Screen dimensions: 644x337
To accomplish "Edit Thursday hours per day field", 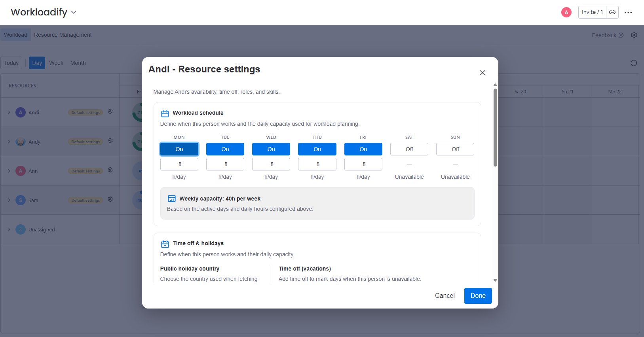I will tap(317, 164).
